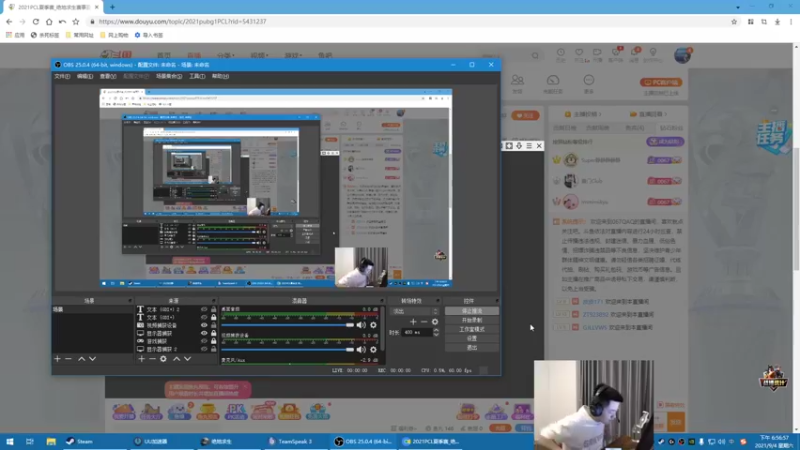Image resolution: width=800 pixels, height=450 pixels.
Task: Open OBS Settings from controls panel
Action: point(472,338)
